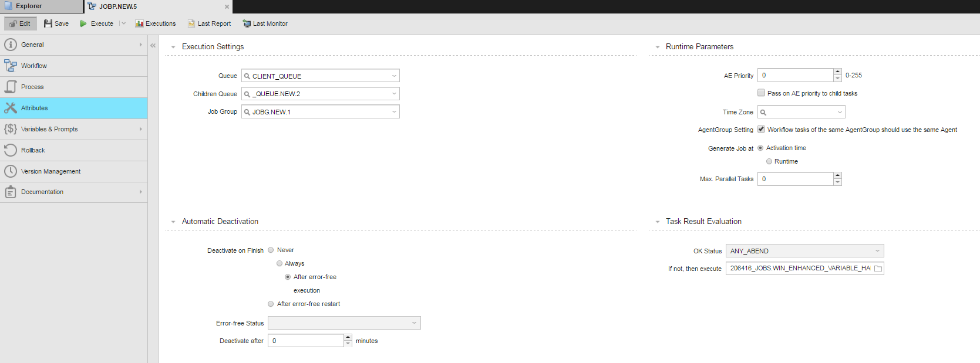Click the Attributes tools icon
The width and height of the screenshot is (980, 363).
(11, 108)
